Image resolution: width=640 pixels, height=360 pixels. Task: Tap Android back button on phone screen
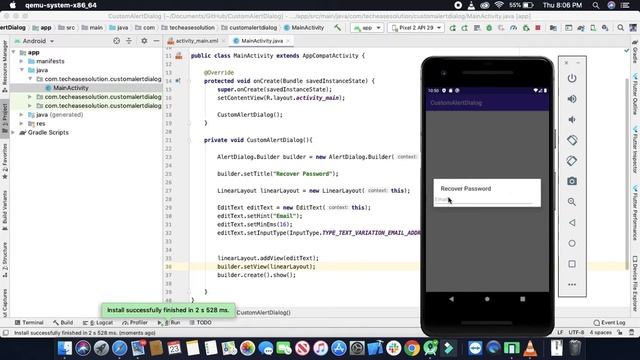451,299
